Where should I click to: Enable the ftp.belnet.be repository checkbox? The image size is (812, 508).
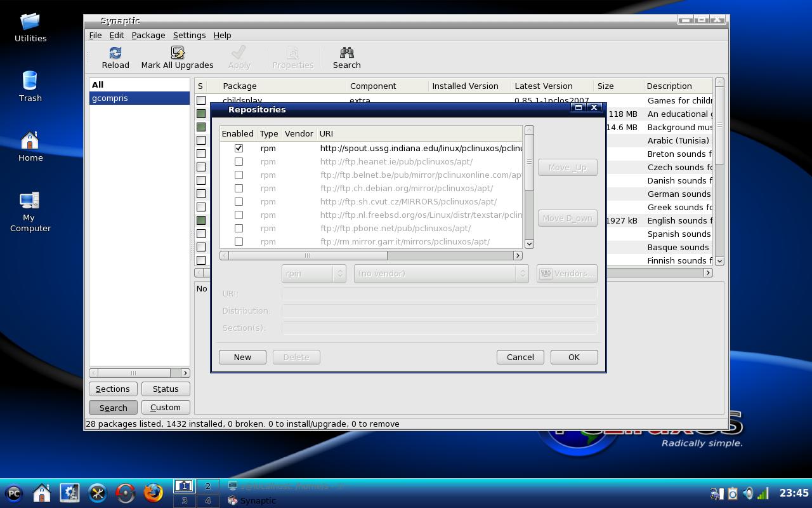[x=239, y=175]
